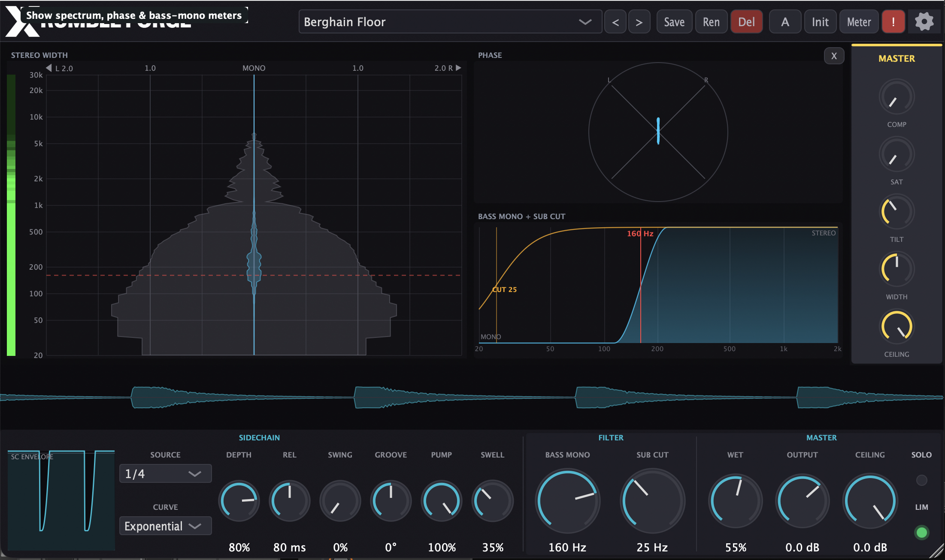Click the sidechain DEPTH knob
The image size is (945, 560).
pos(239,500)
